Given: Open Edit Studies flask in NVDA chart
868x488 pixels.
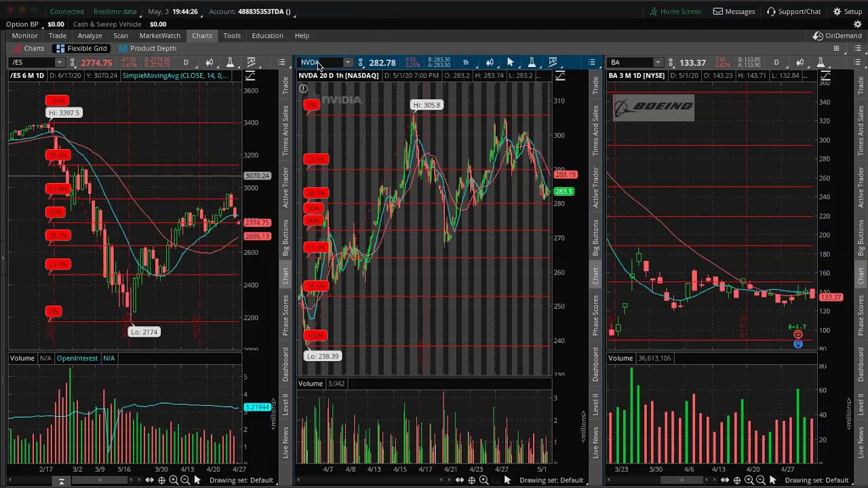Looking at the screenshot, I should [532, 62].
